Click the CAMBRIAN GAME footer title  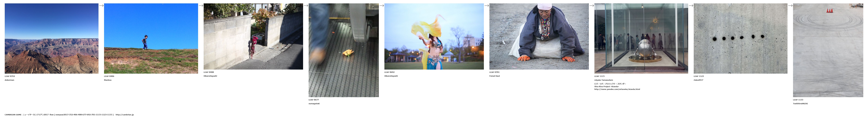coord(13,115)
